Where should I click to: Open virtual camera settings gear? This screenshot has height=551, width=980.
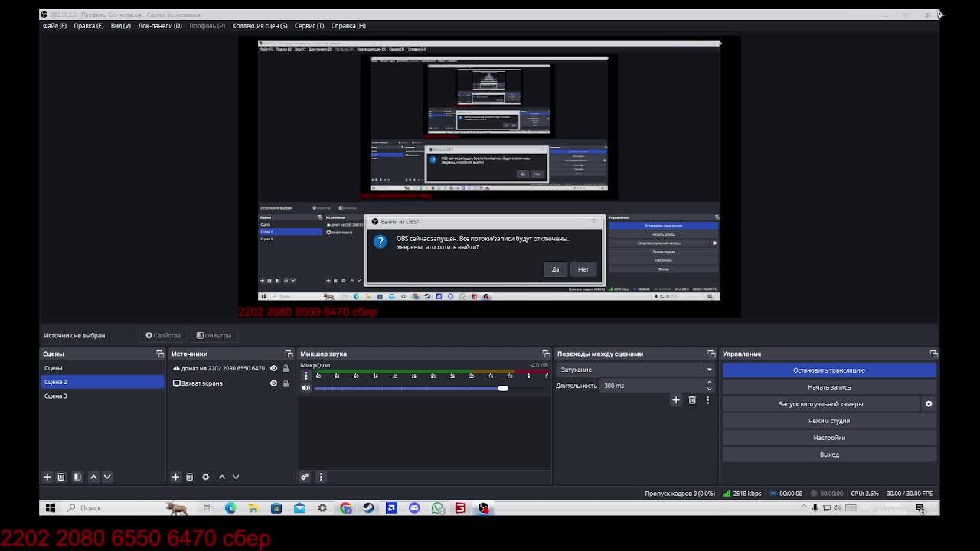tap(929, 404)
